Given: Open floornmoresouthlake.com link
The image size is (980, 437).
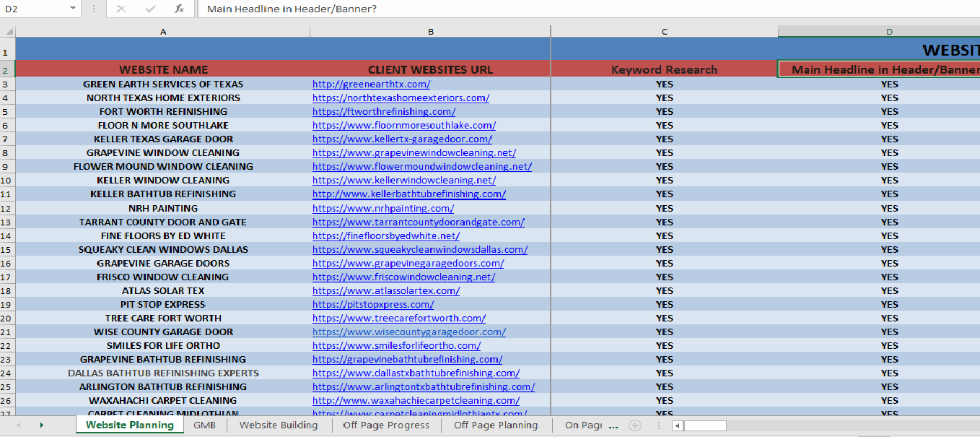Looking at the screenshot, I should coord(404,125).
